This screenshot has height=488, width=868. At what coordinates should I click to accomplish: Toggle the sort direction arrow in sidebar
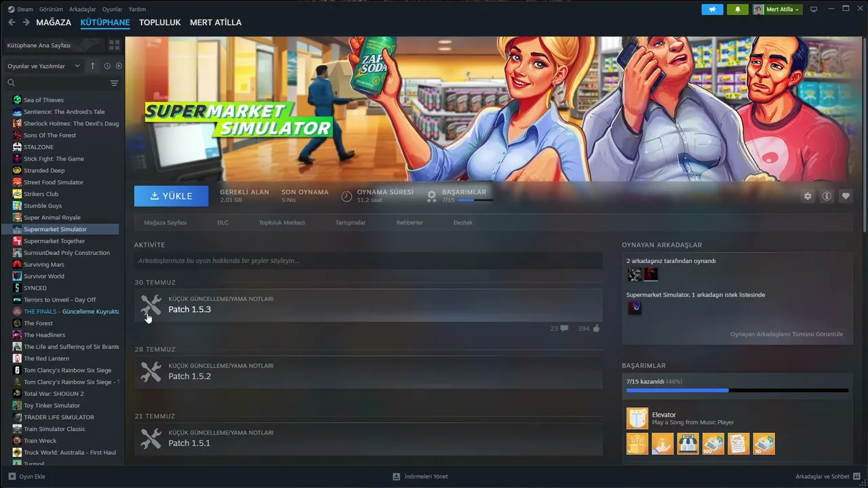coord(93,66)
